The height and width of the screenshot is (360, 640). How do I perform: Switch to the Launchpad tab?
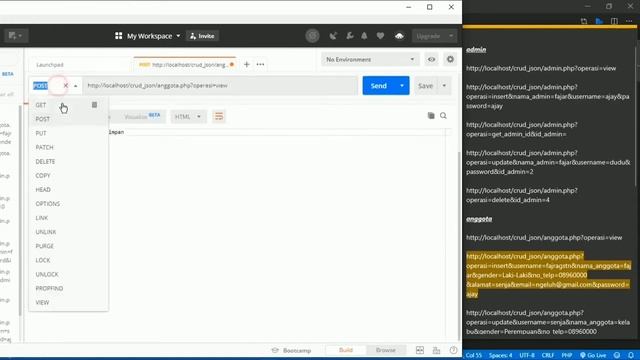click(50, 65)
